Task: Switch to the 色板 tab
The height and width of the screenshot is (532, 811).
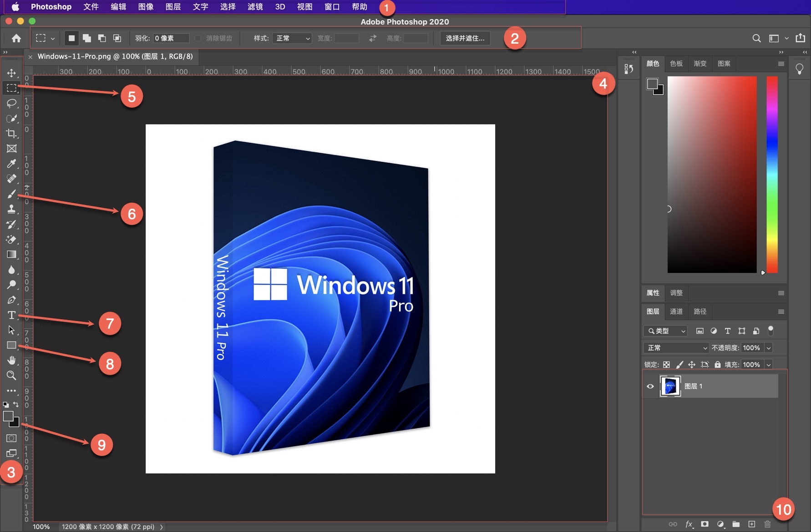Action: coord(676,64)
